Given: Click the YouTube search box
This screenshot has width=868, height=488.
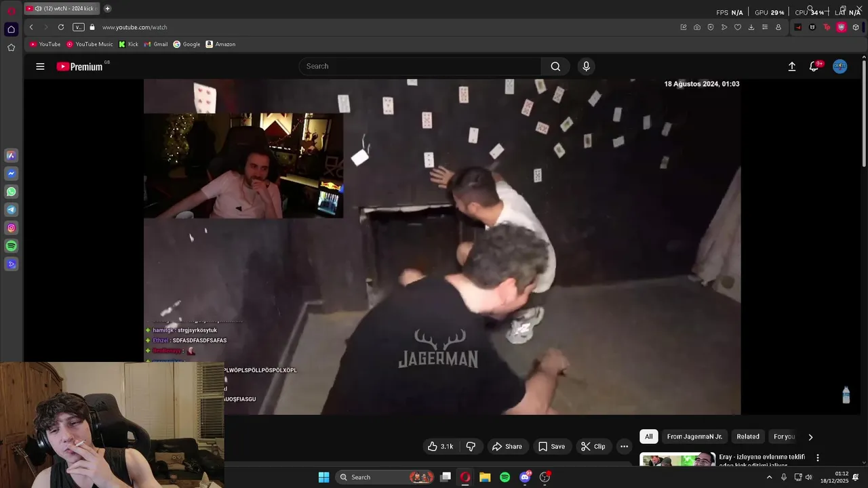Looking at the screenshot, I should 420,66.
